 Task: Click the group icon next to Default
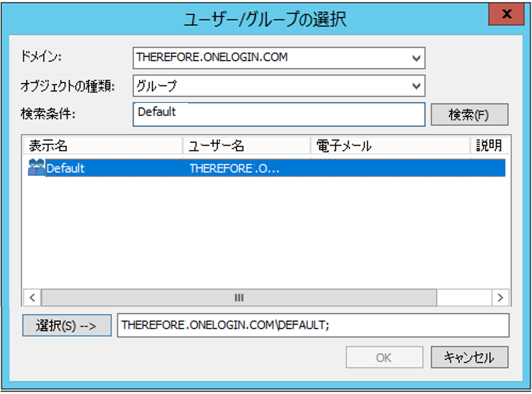(36, 168)
